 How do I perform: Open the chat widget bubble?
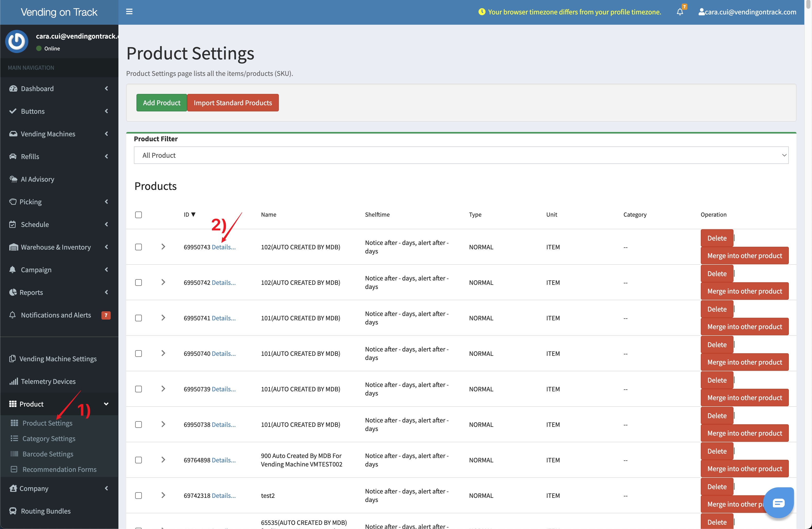[x=778, y=502]
